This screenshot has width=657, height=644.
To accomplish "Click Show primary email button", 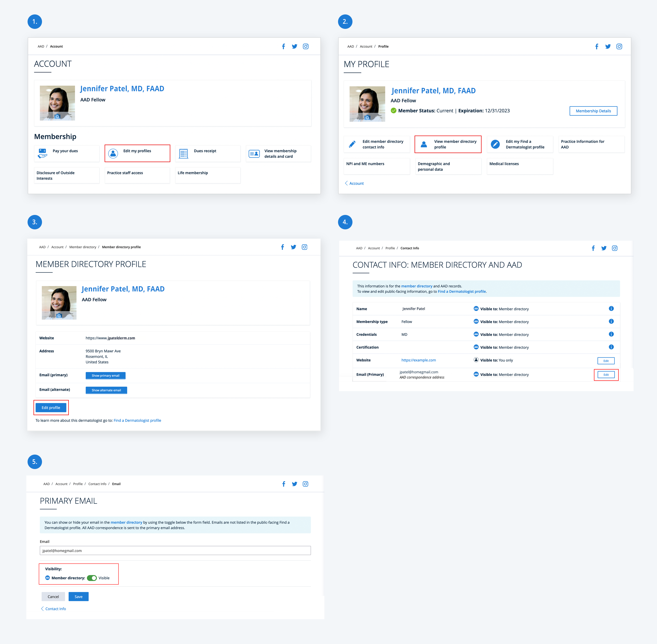I will click(105, 375).
